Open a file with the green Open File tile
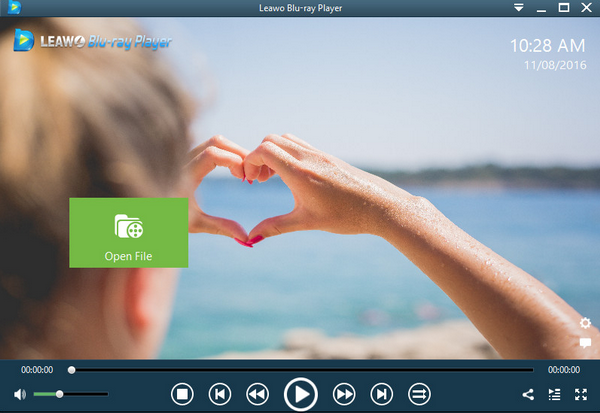This screenshot has height=413, width=600. [129, 232]
